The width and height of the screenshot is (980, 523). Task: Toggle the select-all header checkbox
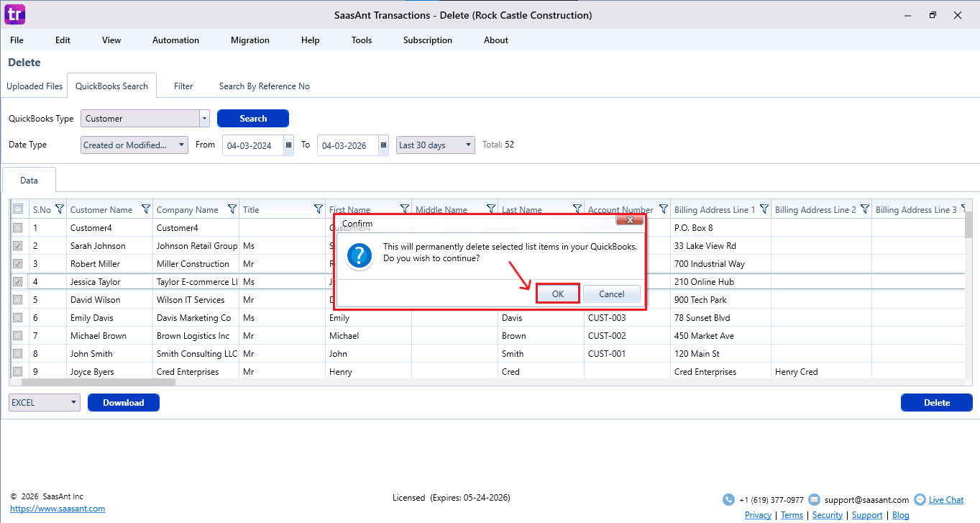(18, 209)
